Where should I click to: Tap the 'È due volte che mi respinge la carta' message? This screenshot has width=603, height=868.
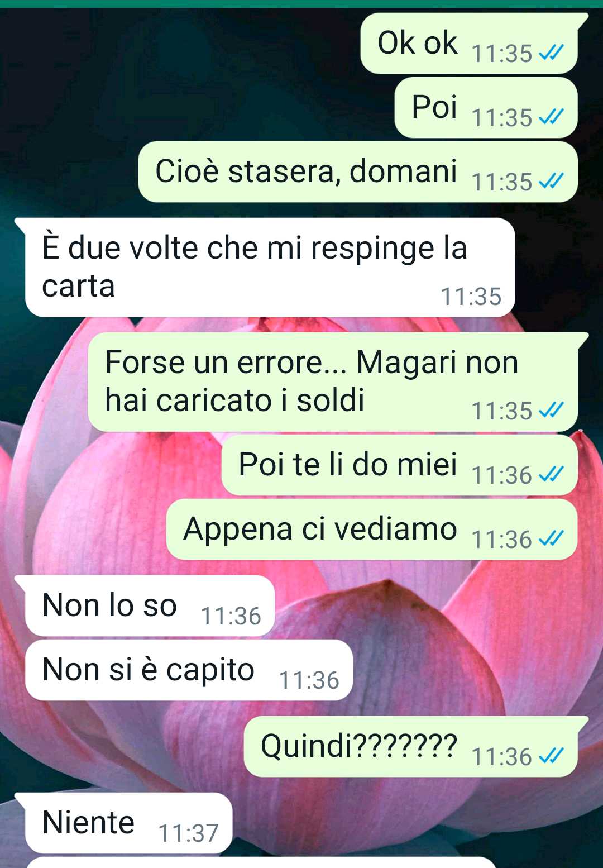(x=270, y=268)
